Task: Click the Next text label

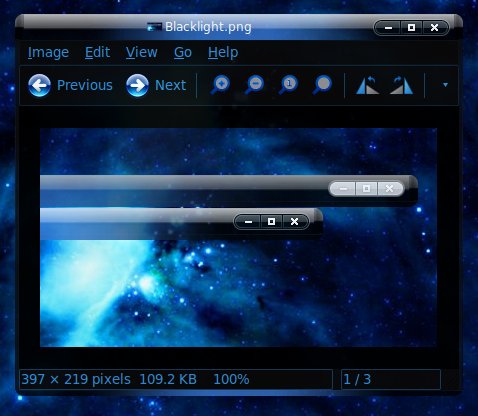Action: tap(170, 85)
